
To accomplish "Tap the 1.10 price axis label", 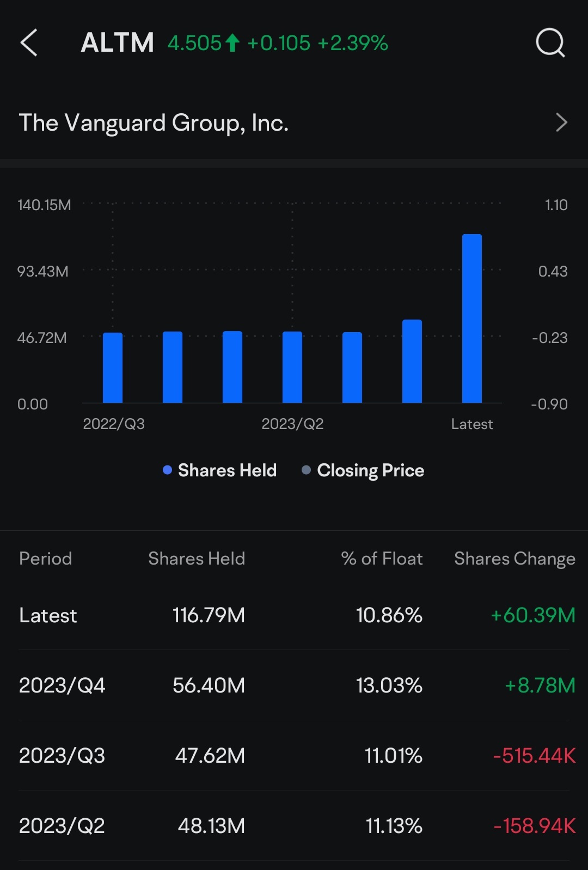I will click(x=556, y=205).
